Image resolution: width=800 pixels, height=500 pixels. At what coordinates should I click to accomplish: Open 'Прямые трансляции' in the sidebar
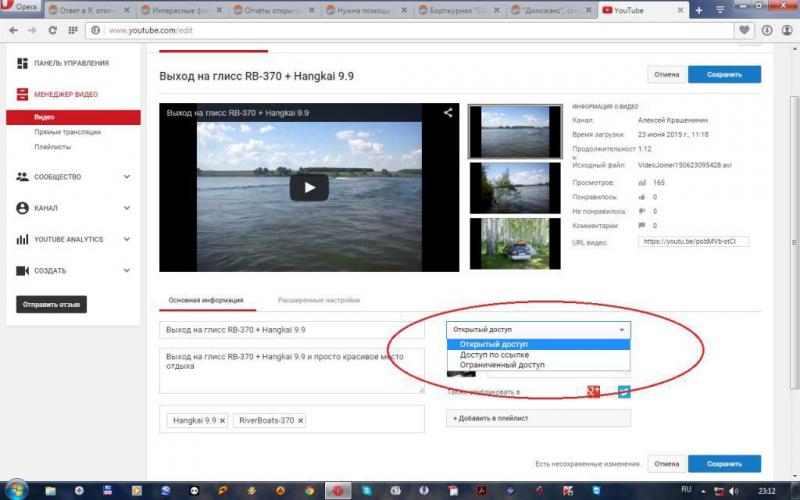tap(67, 132)
